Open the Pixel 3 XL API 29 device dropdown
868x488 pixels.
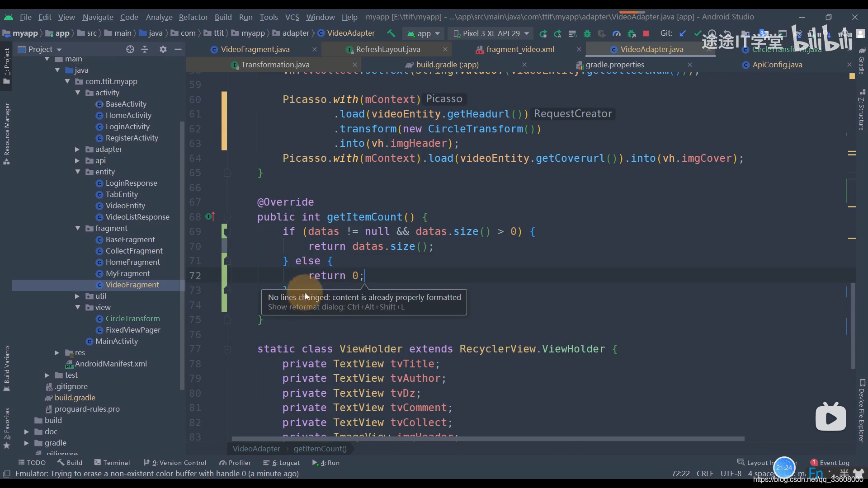pos(491,33)
